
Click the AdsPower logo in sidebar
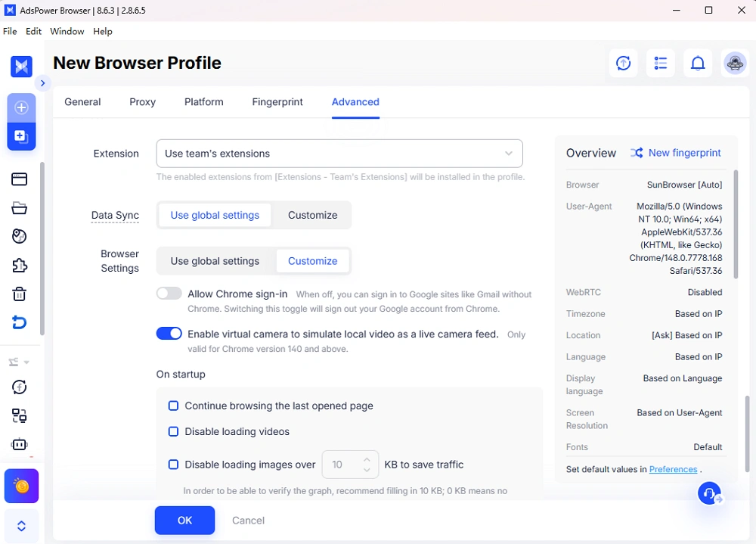pyautogui.click(x=21, y=67)
